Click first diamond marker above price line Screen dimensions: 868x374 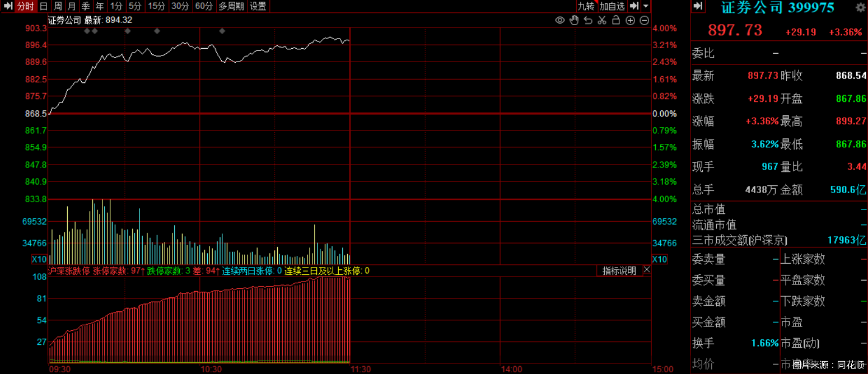click(87, 31)
